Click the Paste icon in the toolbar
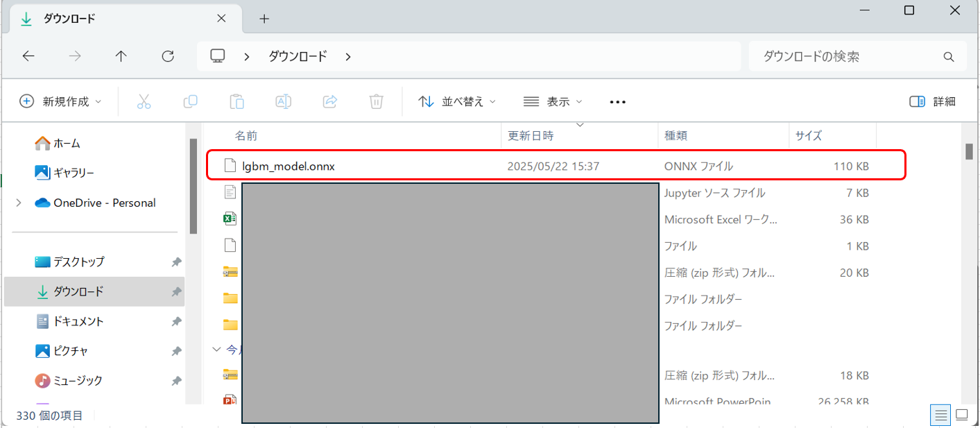980x428 pixels. (x=237, y=101)
